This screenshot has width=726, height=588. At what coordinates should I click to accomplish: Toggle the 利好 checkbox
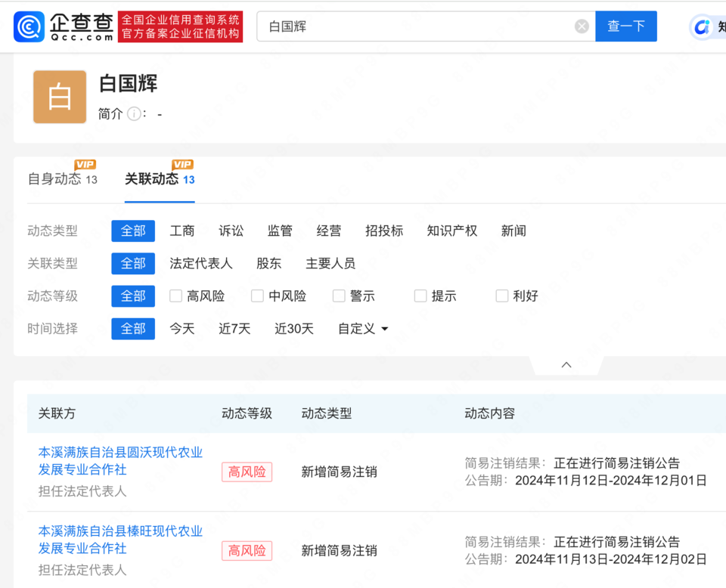[502, 296]
